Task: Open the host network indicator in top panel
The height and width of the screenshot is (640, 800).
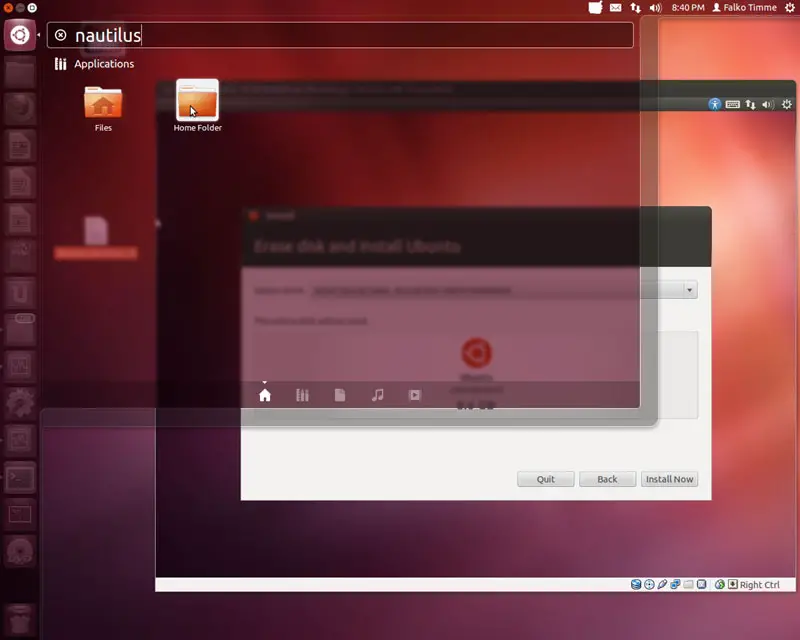Action: click(x=635, y=8)
